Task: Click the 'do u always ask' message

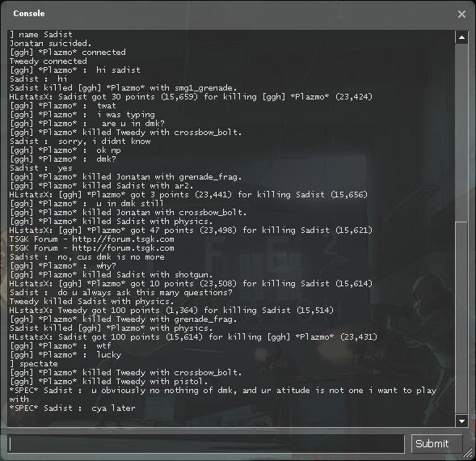Action: coord(121,292)
